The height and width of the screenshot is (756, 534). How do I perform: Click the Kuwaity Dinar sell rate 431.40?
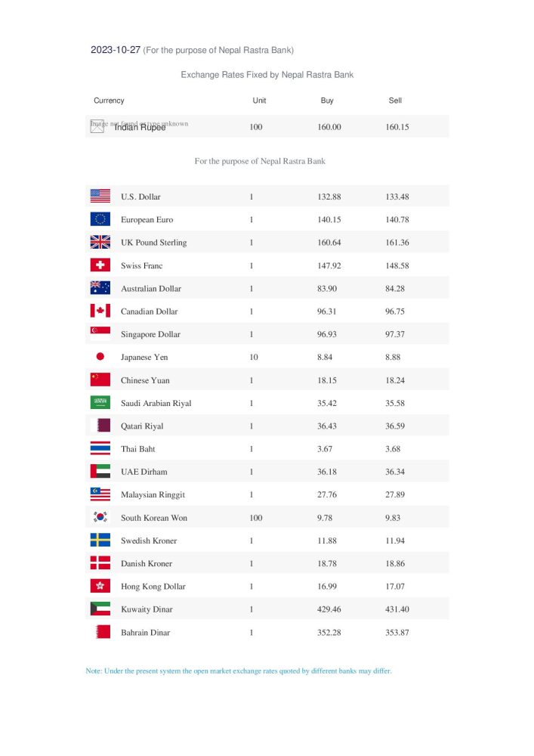(x=397, y=609)
